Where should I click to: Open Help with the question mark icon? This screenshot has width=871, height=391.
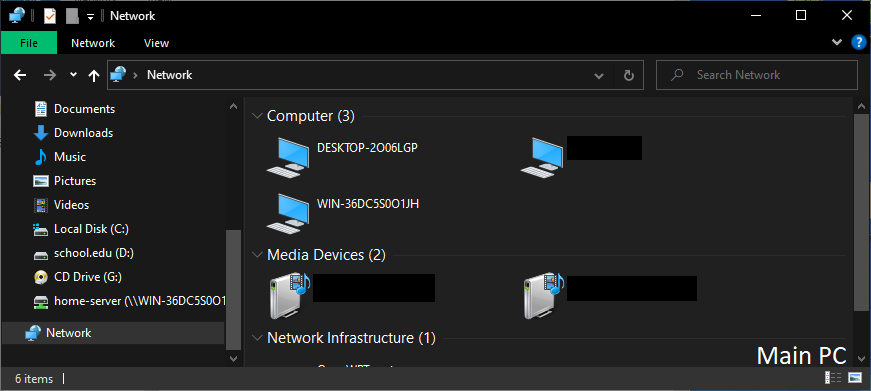coord(859,43)
